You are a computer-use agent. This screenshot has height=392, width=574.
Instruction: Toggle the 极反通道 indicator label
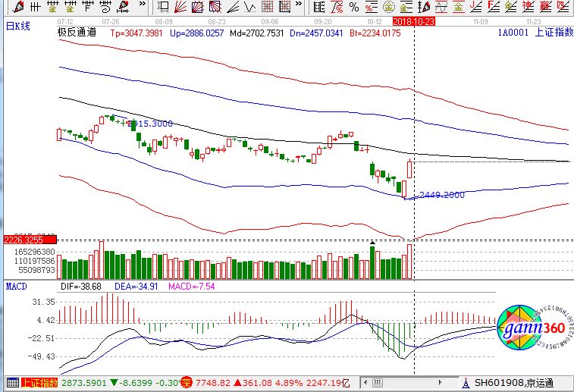tap(76, 34)
